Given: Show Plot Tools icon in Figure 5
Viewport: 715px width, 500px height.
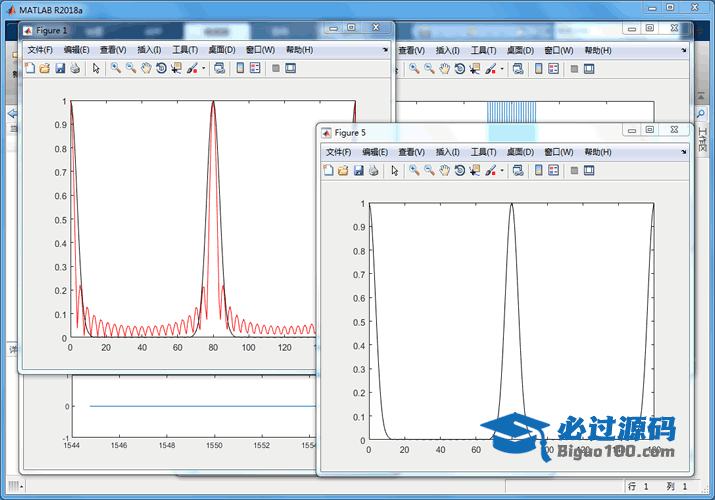Looking at the screenshot, I should (589, 170).
